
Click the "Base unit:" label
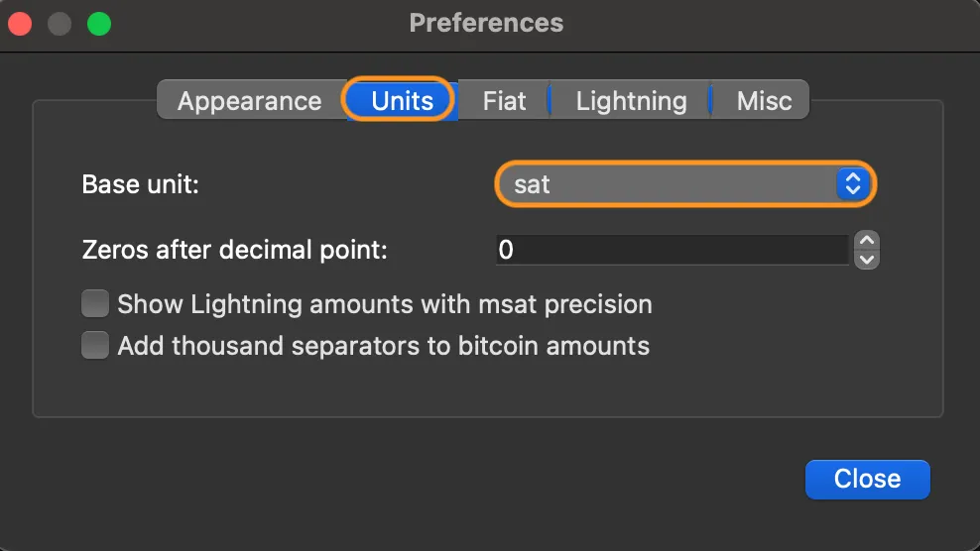click(141, 184)
